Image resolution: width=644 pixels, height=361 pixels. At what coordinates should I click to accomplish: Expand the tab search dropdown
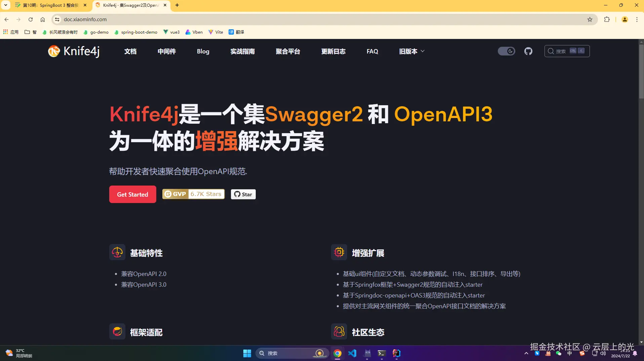(6, 5)
